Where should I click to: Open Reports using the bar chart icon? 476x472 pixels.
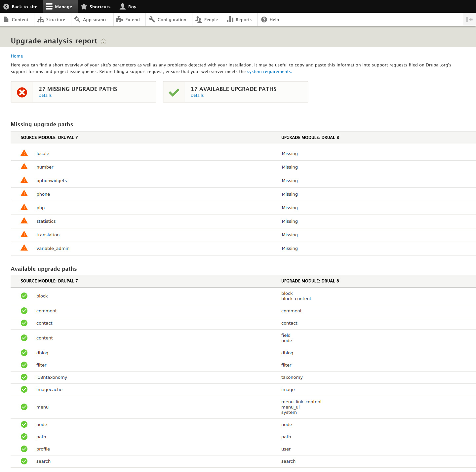pyautogui.click(x=230, y=19)
